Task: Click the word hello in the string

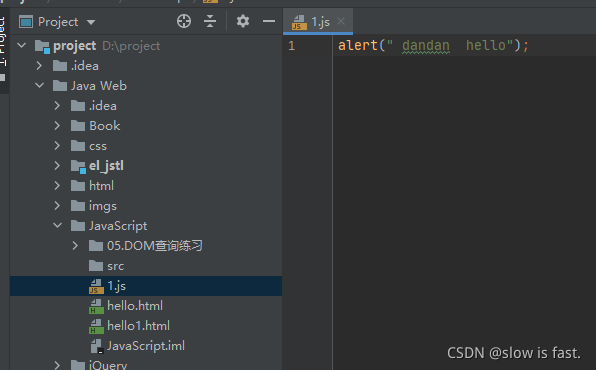Action: pyautogui.click(x=486, y=45)
